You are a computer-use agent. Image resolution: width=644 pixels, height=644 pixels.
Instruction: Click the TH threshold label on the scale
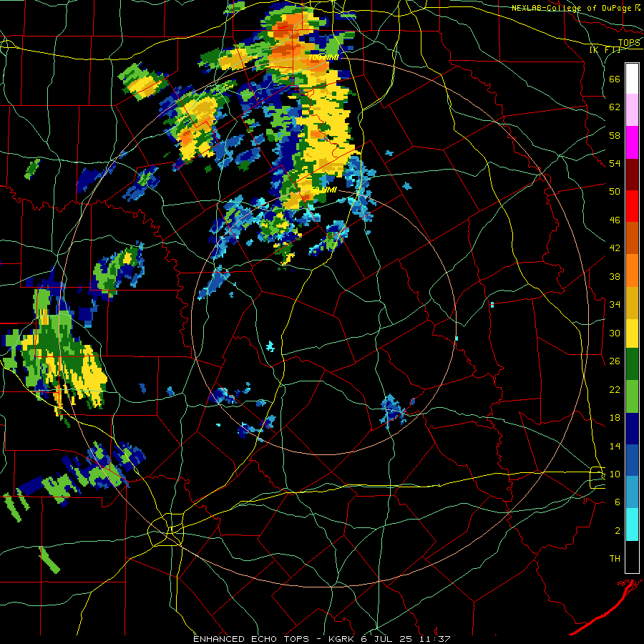coord(615,559)
